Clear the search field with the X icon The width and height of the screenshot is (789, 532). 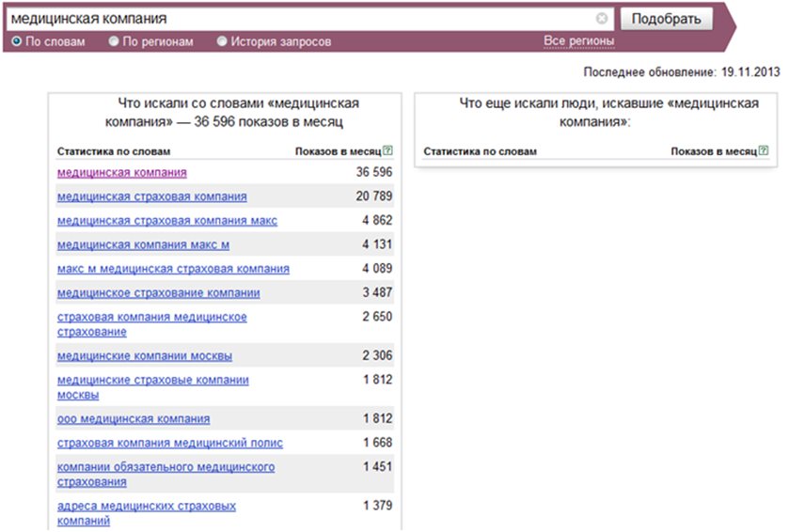point(601,19)
